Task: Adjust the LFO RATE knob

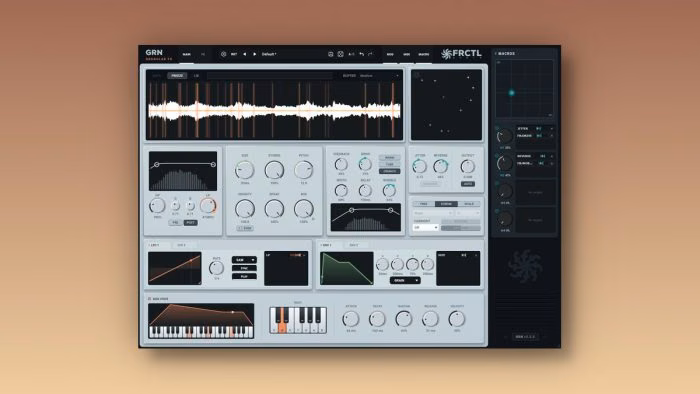Action: (217, 268)
